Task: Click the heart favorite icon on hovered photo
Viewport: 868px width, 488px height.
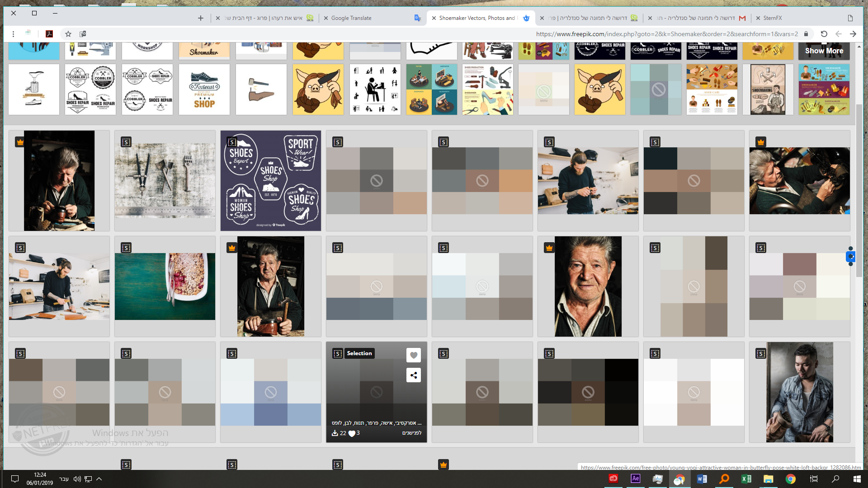Action: [413, 355]
